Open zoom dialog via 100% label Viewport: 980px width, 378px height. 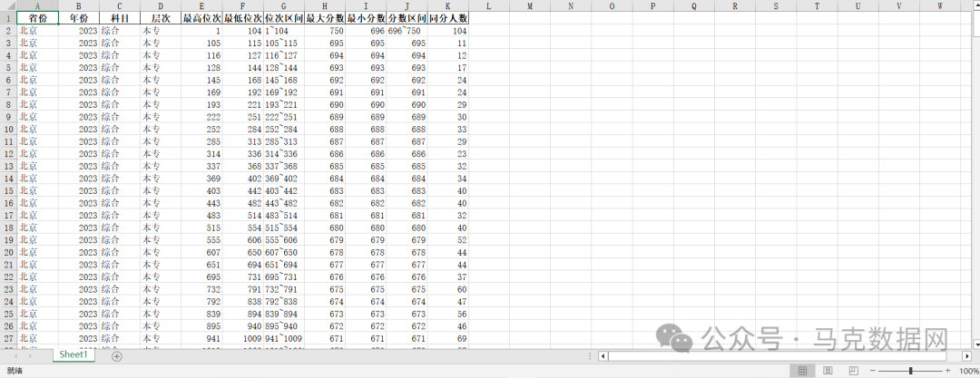pos(969,371)
